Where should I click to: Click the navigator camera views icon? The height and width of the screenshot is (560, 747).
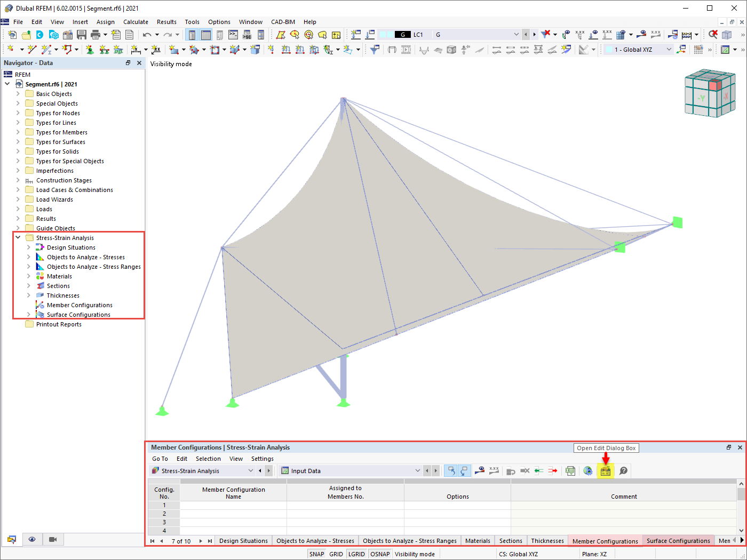pos(53,539)
